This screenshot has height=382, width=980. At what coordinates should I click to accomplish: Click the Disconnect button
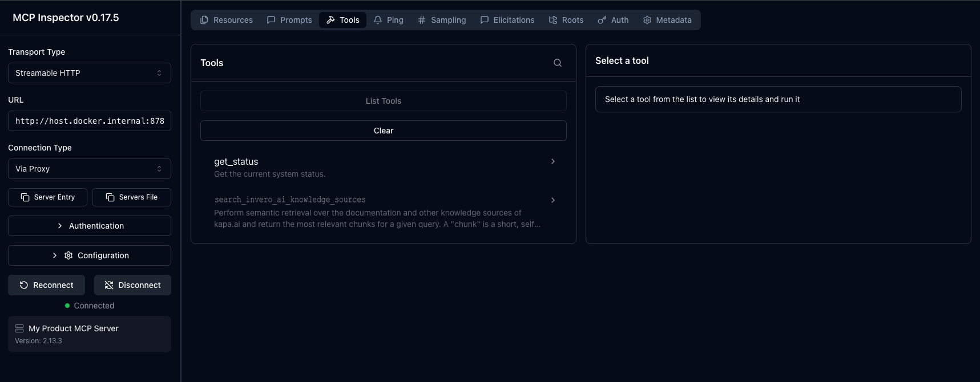(132, 285)
